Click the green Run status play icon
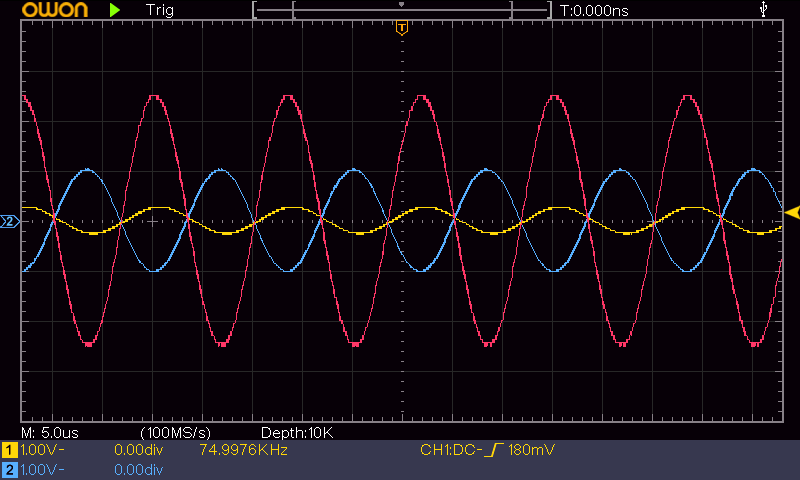The image size is (800, 480). (x=115, y=10)
